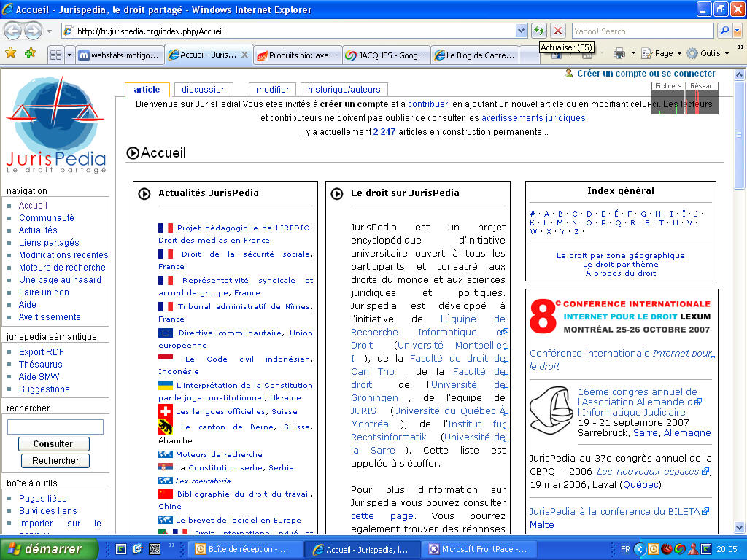Screen dimensions: 747x560
Task: Switch to the Produits bio browser tab
Action: pyautogui.click(x=297, y=55)
